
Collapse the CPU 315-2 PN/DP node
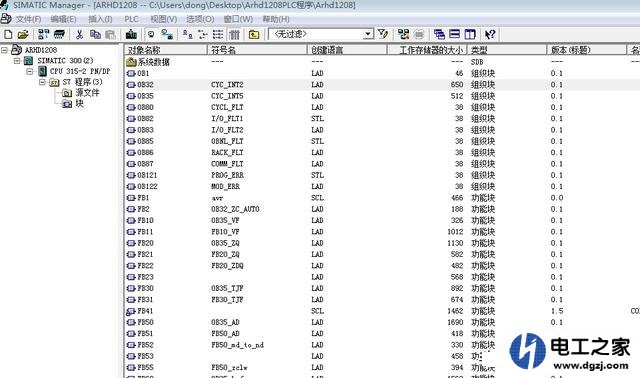click(x=30, y=71)
